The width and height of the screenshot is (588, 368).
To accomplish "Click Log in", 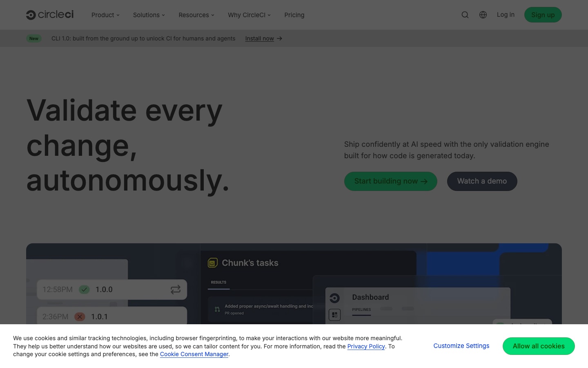I will [x=506, y=15].
